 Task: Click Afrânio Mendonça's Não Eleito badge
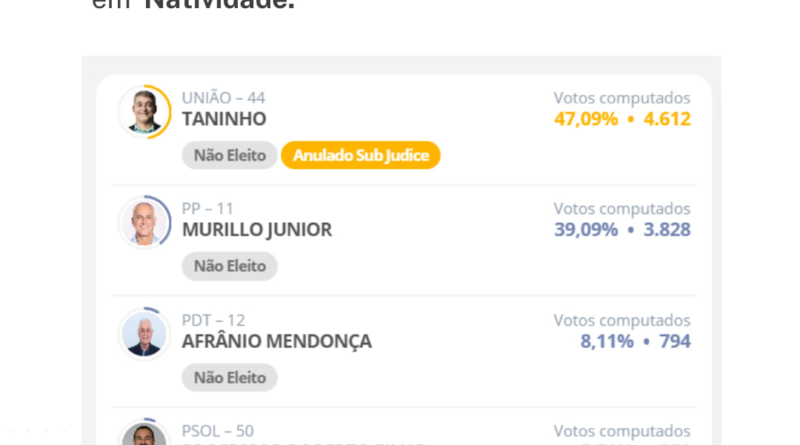pyautogui.click(x=229, y=377)
